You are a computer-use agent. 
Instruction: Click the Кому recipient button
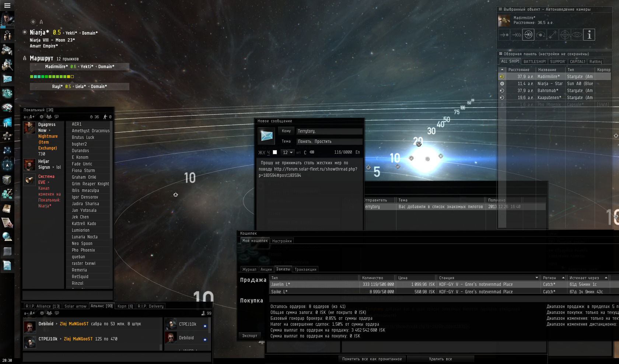pos(286,131)
